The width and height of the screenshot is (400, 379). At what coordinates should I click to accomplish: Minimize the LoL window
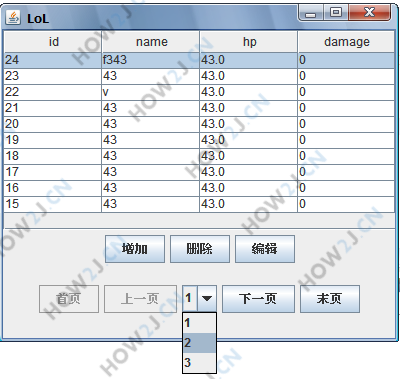pyautogui.click(x=311, y=13)
